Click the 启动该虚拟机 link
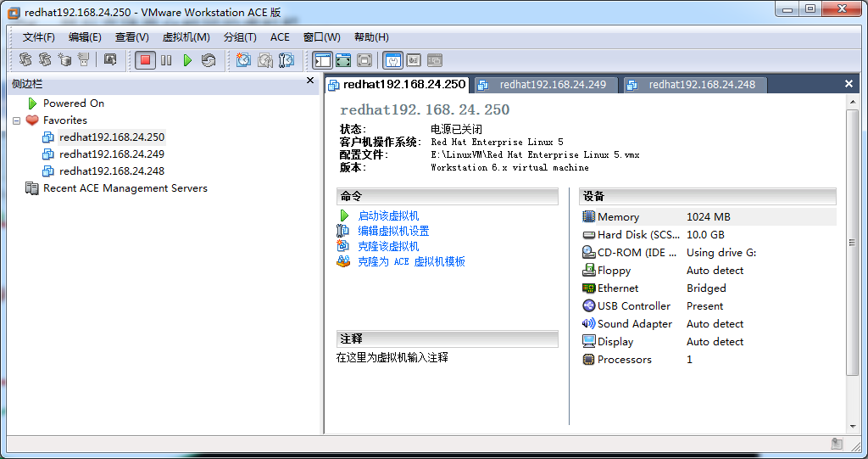 pyautogui.click(x=388, y=216)
